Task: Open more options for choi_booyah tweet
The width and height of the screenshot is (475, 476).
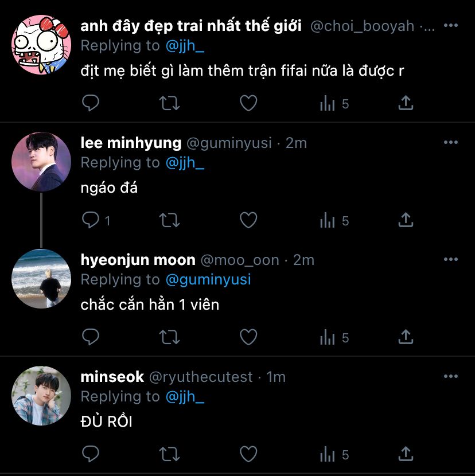Action: tap(450, 25)
